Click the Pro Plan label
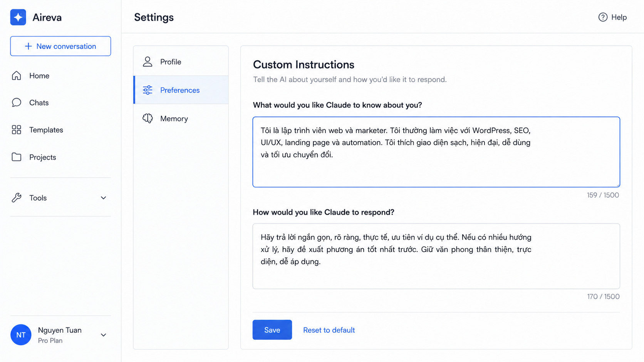 pos(50,340)
